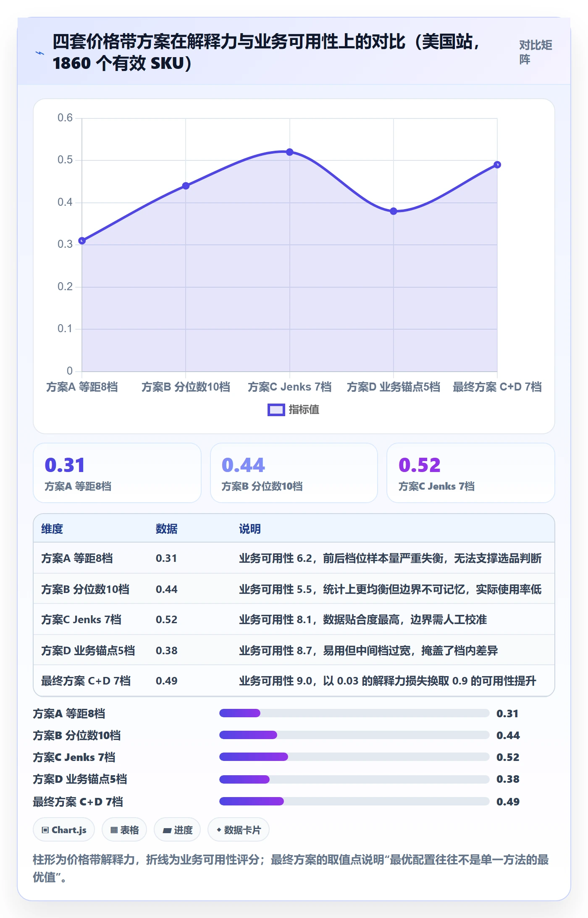Click x-axis label 最终方案 C+D 7档
The height and width of the screenshot is (918, 588).
(x=497, y=387)
